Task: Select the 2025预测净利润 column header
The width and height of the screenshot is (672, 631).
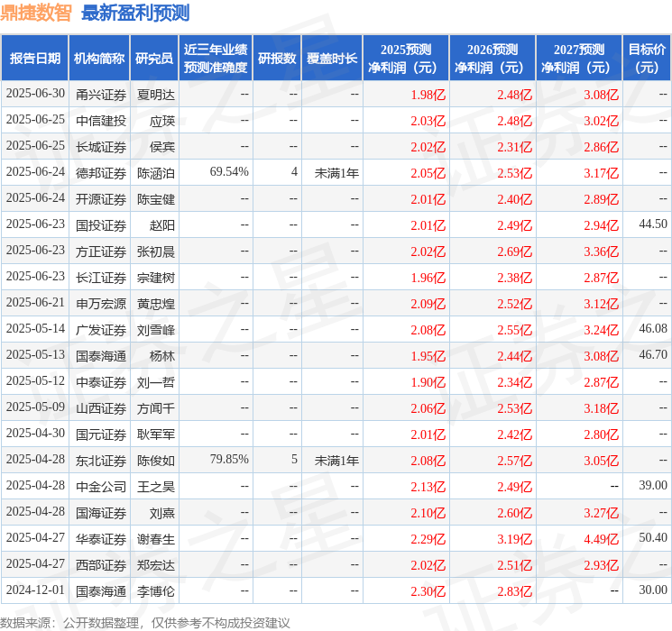Action: tap(406, 59)
